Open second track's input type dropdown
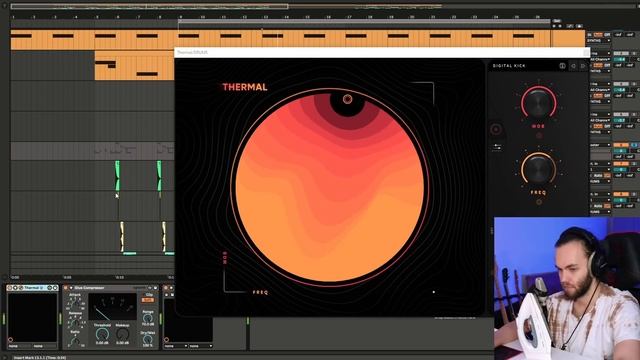The width and height of the screenshot is (640, 360). click(x=600, y=53)
